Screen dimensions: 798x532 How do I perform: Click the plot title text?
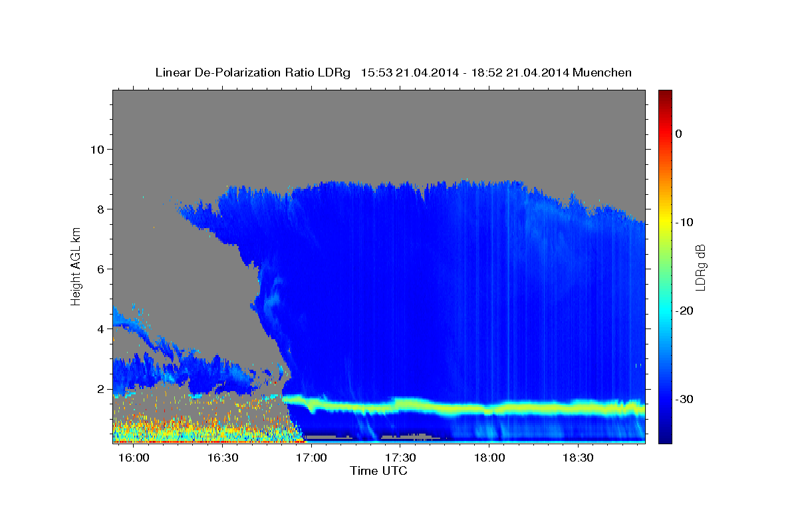[x=393, y=72]
